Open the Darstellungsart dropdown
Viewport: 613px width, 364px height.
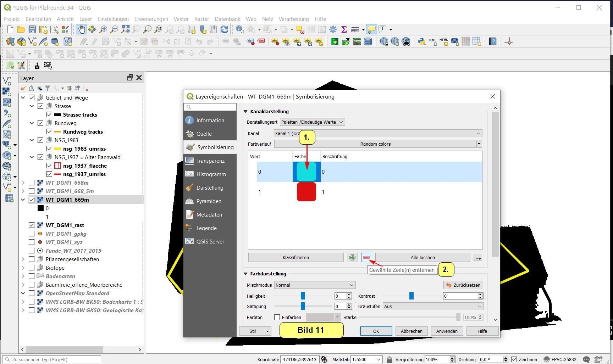point(312,122)
